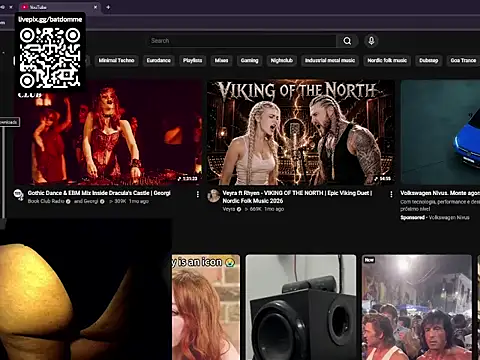Select the Mixes filter chip
Screen dimensions: 480x360
221,60
